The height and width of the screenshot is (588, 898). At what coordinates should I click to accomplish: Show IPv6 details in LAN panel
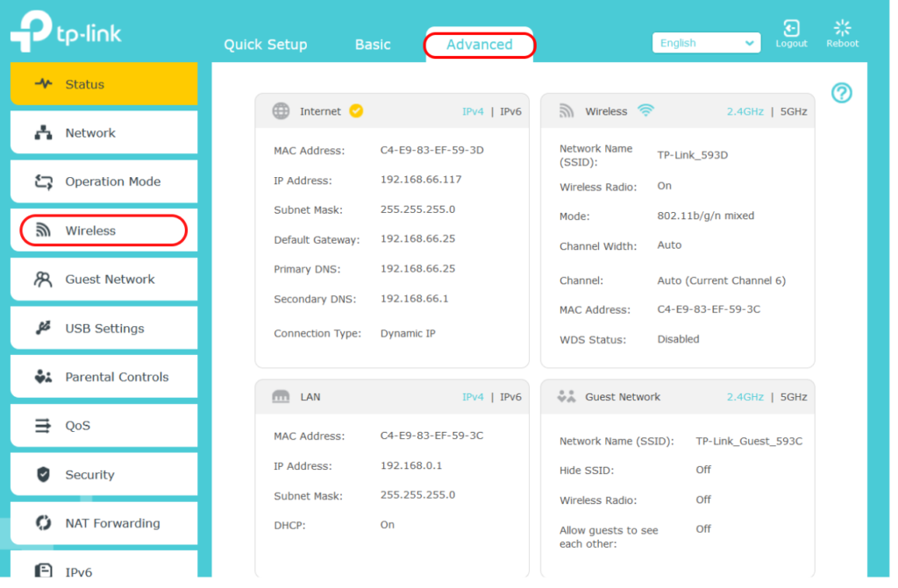511,397
